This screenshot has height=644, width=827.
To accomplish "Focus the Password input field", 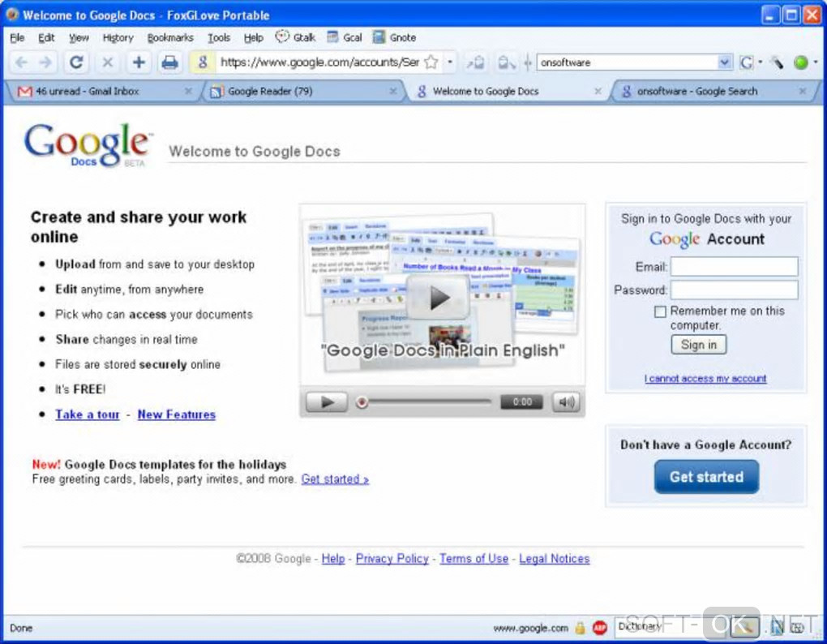I will [x=735, y=290].
